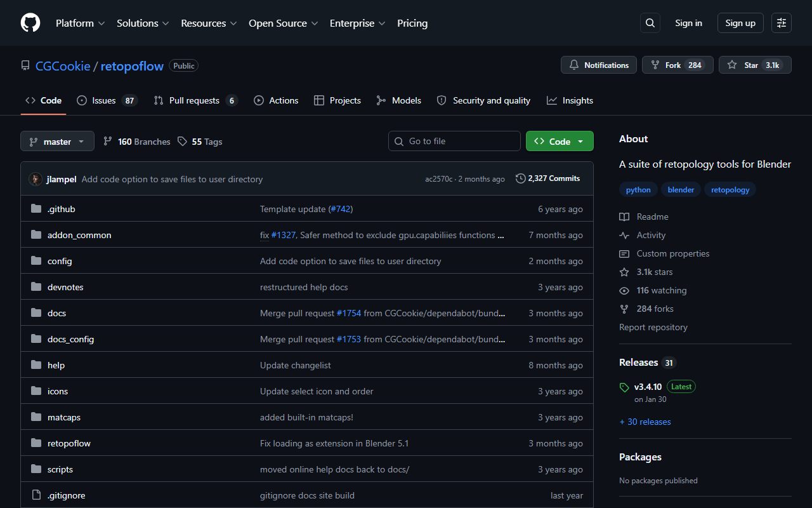The width and height of the screenshot is (812, 508).
Task: Switch to the Insights tab
Action: point(570,100)
